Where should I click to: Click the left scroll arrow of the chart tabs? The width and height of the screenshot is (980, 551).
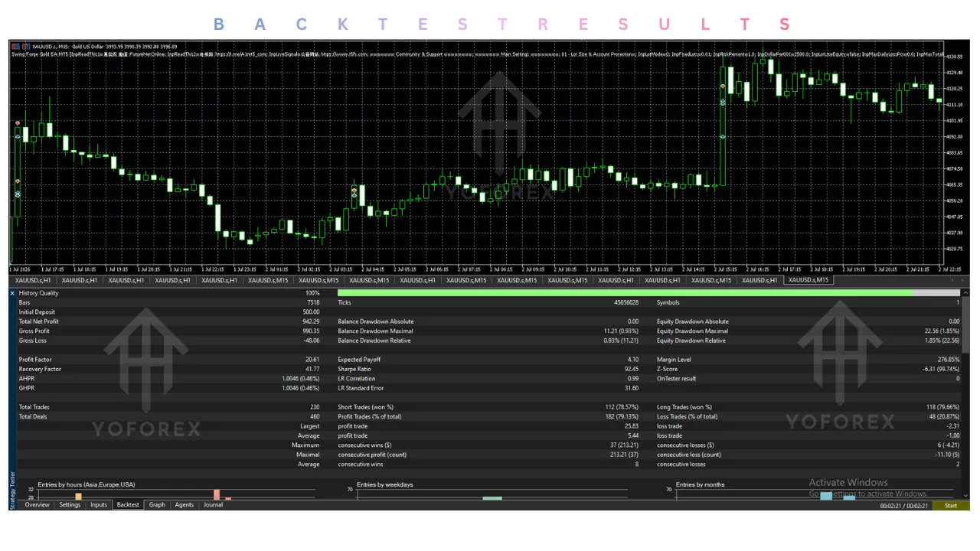pyautogui.click(x=953, y=280)
